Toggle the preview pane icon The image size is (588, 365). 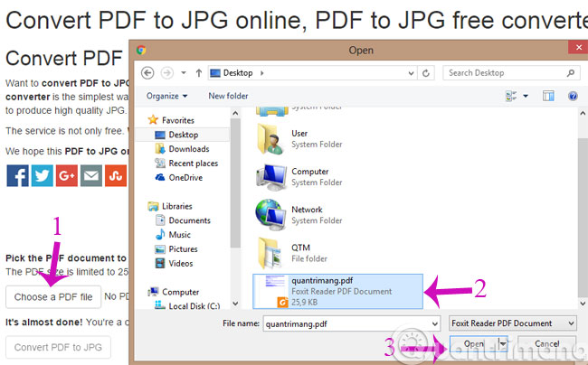(x=548, y=96)
